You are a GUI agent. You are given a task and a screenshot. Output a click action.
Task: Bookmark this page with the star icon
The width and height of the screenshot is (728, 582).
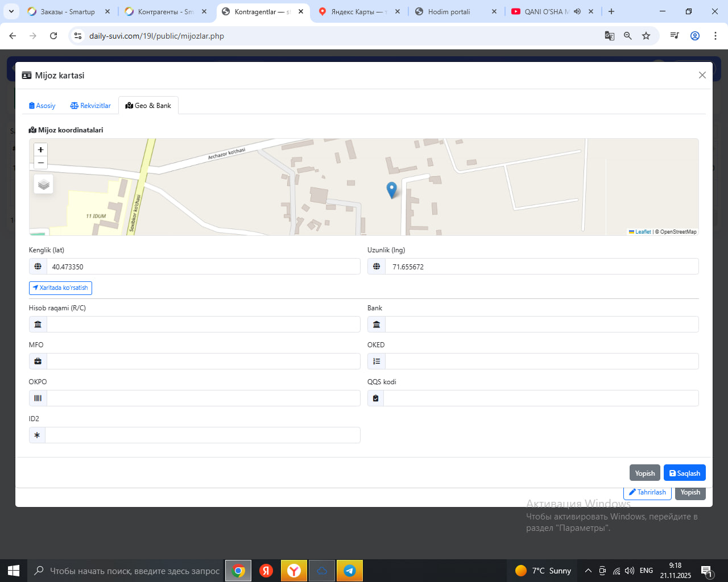click(x=646, y=36)
